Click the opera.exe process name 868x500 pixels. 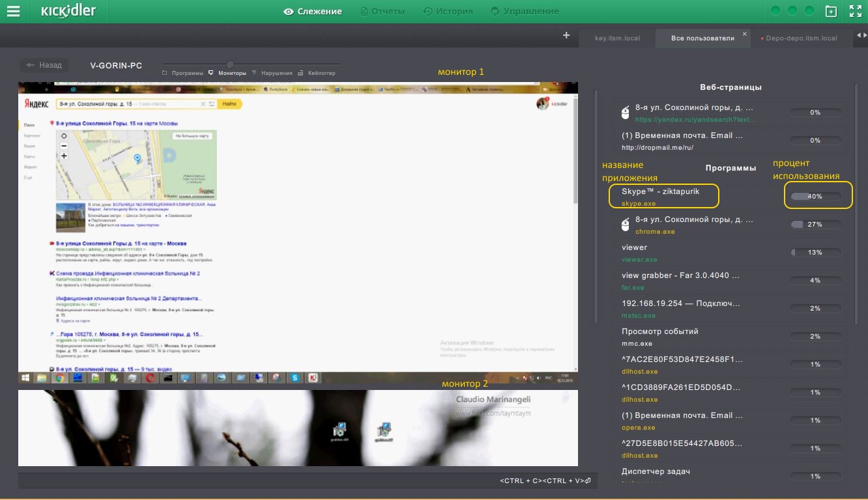639,428
